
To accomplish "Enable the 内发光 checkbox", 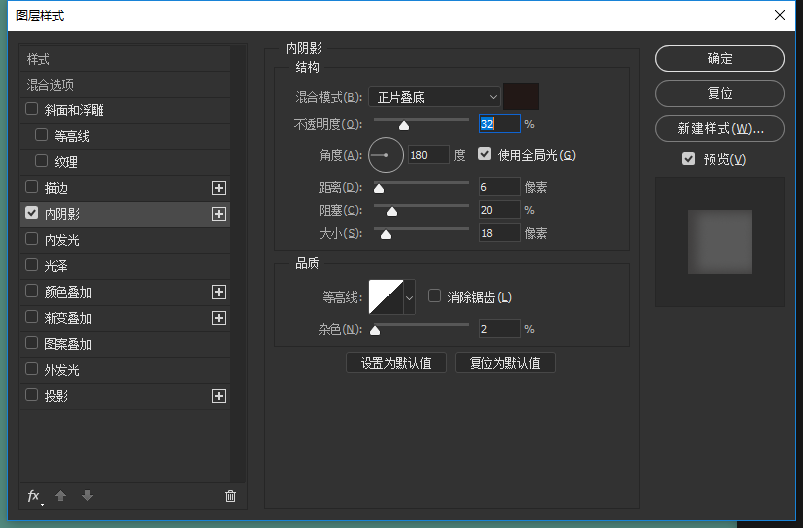I will point(31,239).
